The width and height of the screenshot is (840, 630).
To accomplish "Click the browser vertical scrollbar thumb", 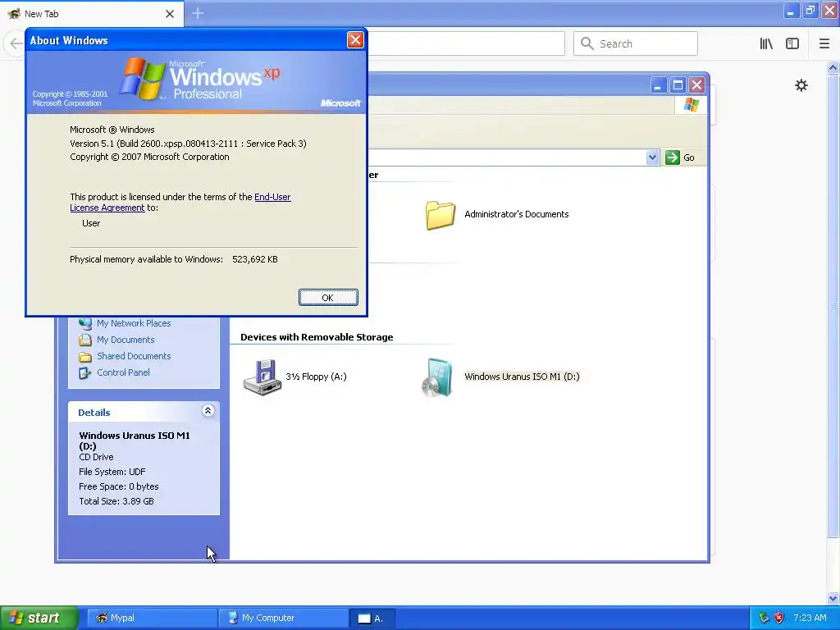I will pos(833,305).
